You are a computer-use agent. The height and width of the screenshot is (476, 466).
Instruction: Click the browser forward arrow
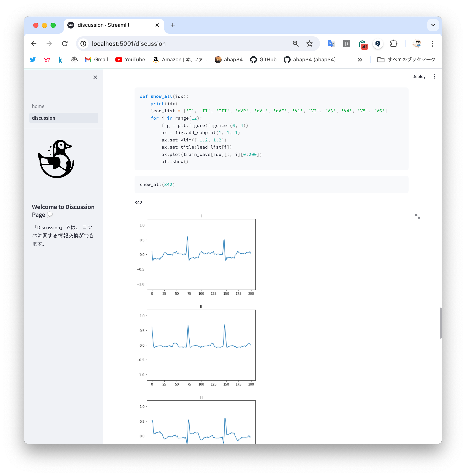(x=49, y=44)
